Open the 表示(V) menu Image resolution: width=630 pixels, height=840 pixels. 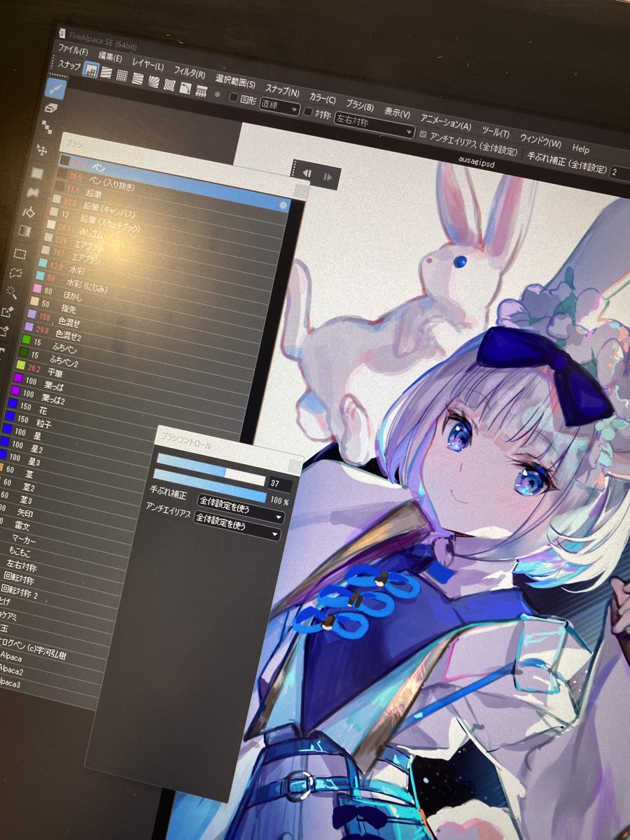click(x=397, y=114)
